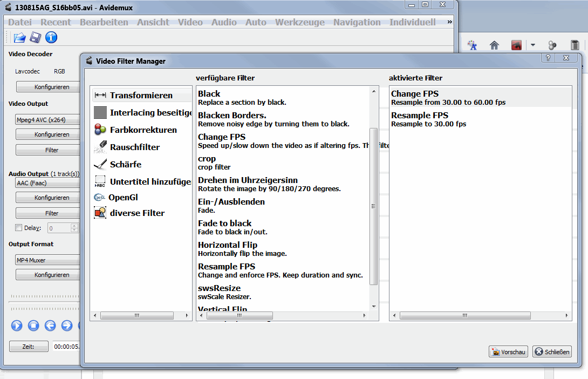Toggle the audio Delay checkbox
The width and height of the screenshot is (588, 379).
18,227
